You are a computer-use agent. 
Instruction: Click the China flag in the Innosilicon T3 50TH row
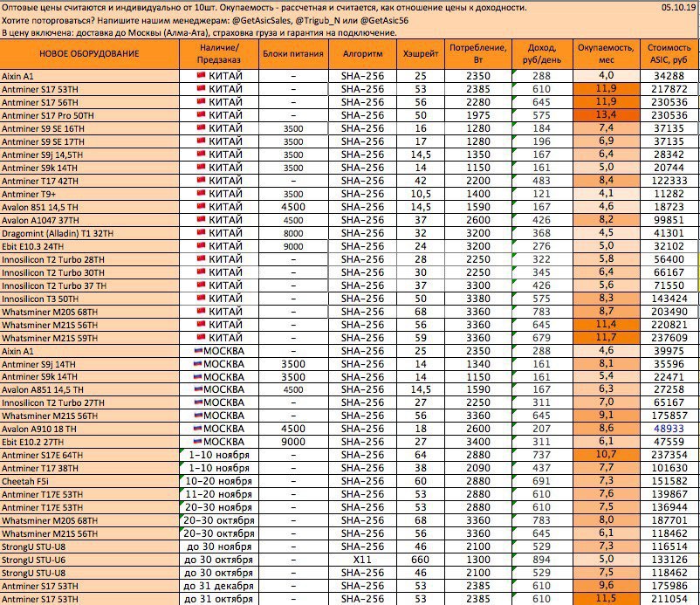click(201, 298)
